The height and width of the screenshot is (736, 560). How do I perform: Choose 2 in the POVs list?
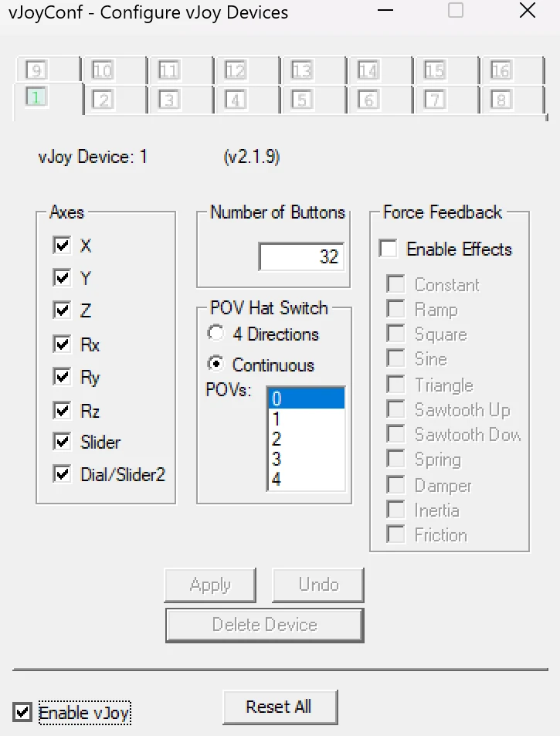305,439
